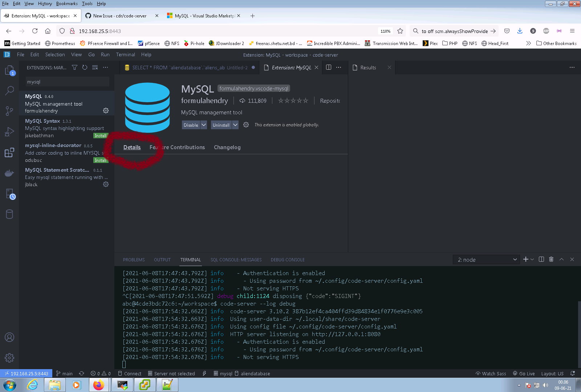Install the mysql-inline-decorator extension
The height and width of the screenshot is (392, 581).
click(101, 160)
